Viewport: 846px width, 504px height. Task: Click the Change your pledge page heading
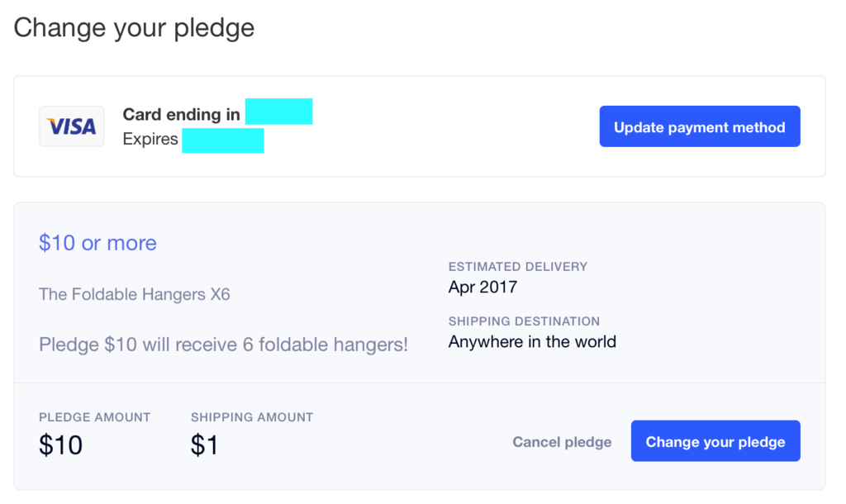pyautogui.click(x=134, y=27)
